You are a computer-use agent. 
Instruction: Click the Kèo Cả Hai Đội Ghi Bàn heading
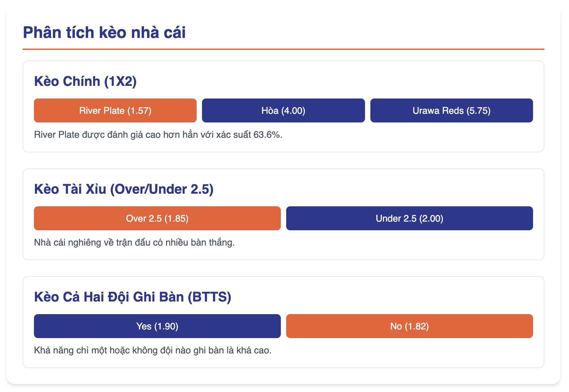pyautogui.click(x=132, y=297)
